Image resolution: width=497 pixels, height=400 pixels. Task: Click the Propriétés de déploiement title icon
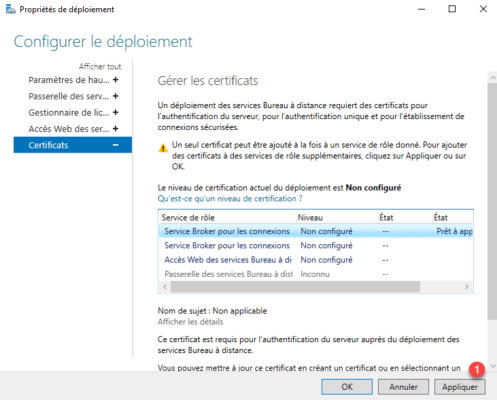pos(11,9)
